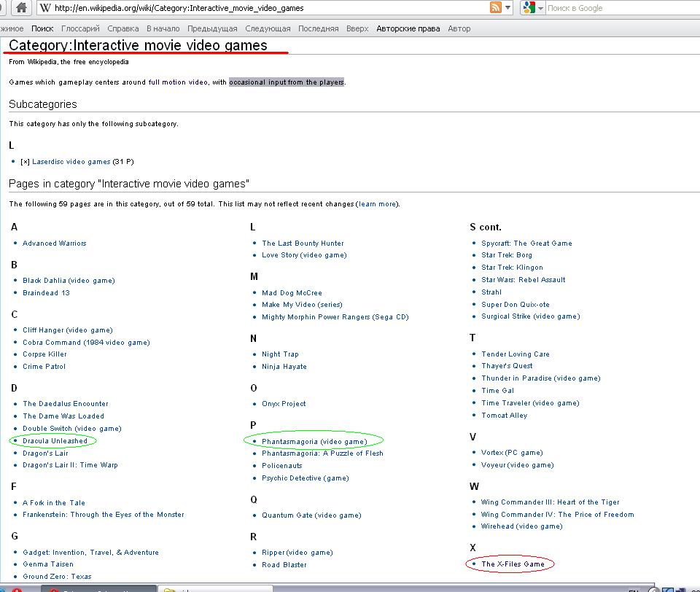The image size is (700, 592).
Task: Open Make My Video (series) link
Action: 302,305
